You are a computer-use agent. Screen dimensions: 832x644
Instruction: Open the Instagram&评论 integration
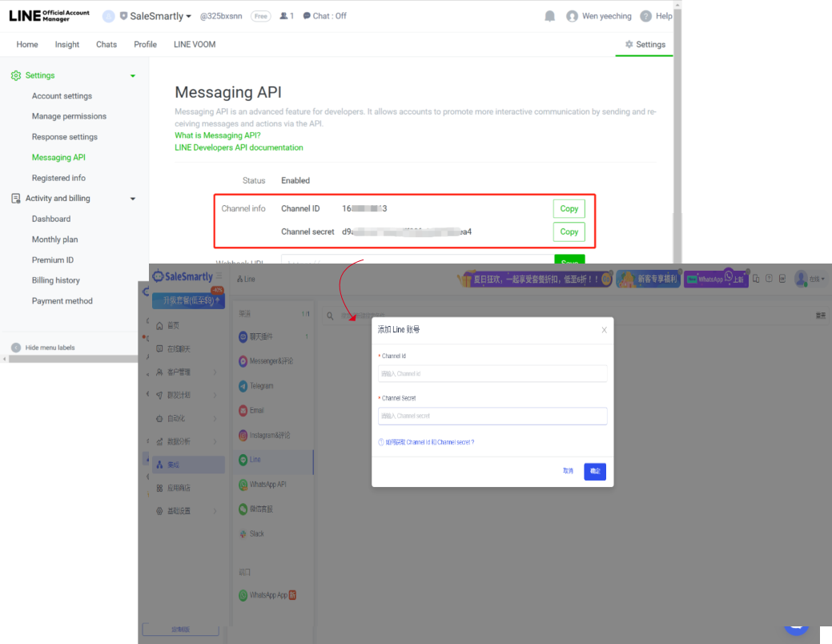[x=269, y=435]
